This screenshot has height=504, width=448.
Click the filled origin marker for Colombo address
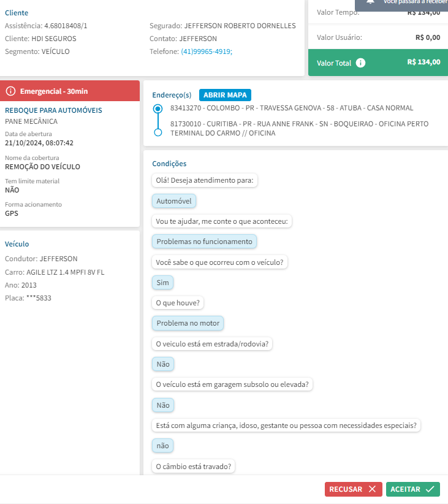[158, 109]
